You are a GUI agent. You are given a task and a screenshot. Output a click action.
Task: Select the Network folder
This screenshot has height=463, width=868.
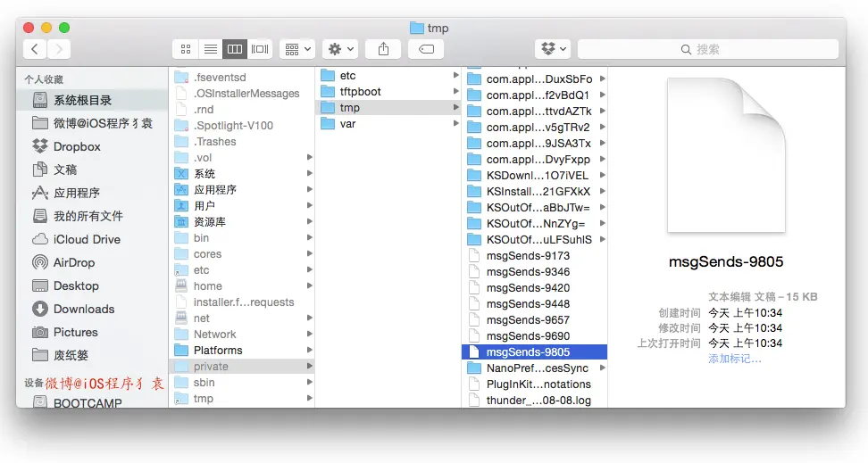pyautogui.click(x=242, y=335)
